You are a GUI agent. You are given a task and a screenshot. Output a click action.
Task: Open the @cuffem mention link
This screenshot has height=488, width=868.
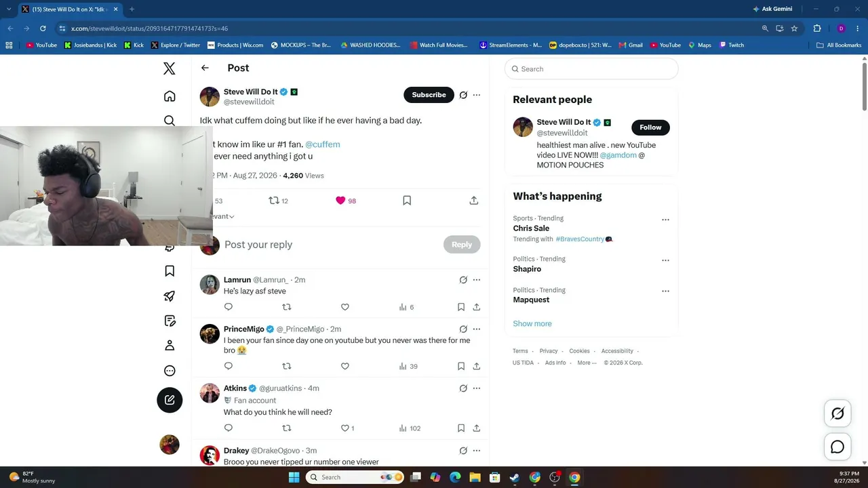pyautogui.click(x=323, y=144)
